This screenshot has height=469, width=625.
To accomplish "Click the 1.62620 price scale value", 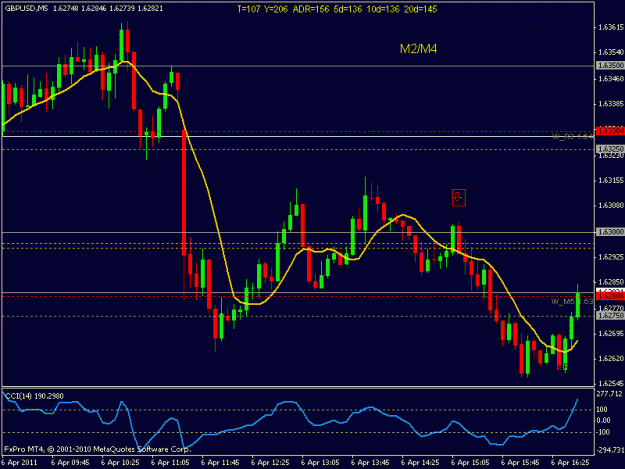I will pos(611,359).
